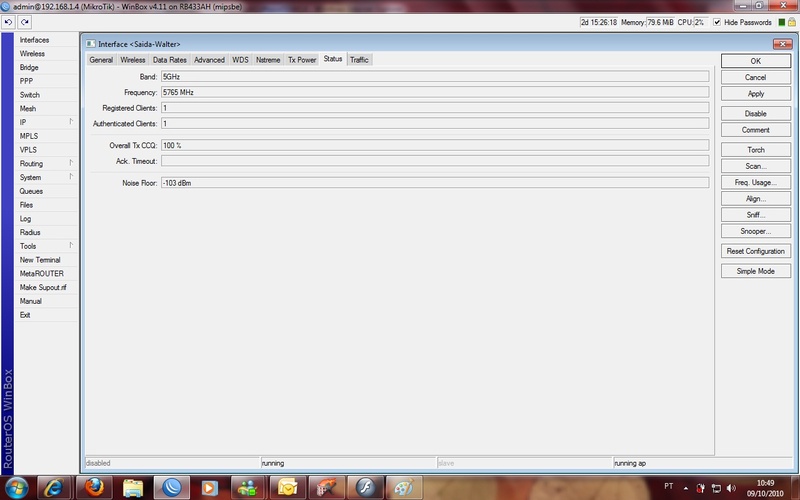The height and width of the screenshot is (500, 800).
Task: Click the empty Ack. Timeout field
Action: 435,161
